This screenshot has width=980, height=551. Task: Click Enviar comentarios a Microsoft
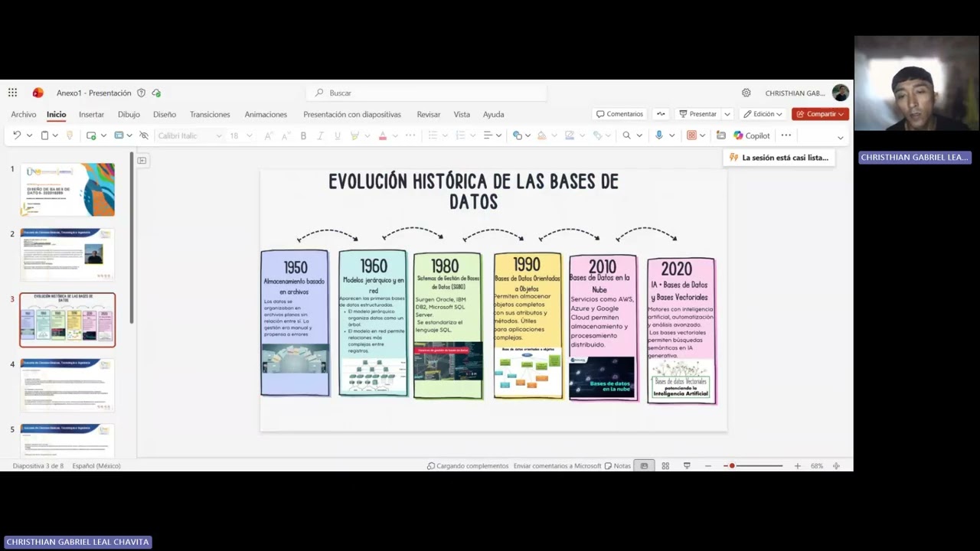click(557, 465)
